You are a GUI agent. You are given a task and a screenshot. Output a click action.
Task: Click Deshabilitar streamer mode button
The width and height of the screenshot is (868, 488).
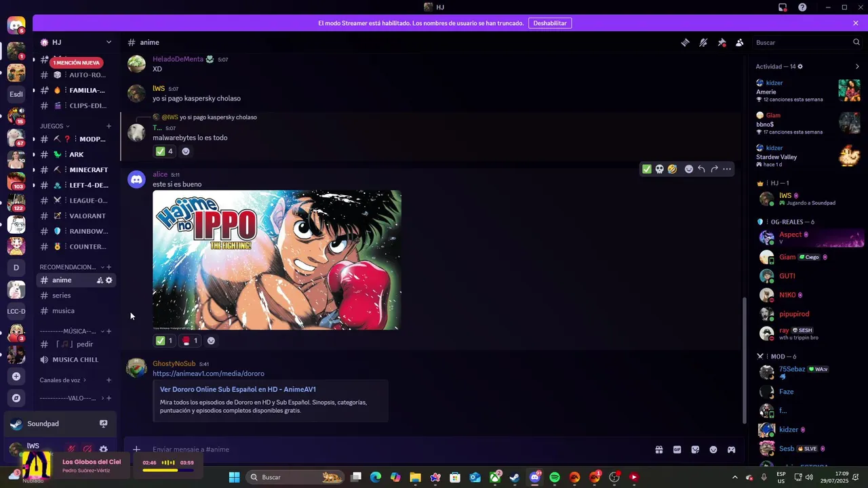pyautogui.click(x=549, y=23)
